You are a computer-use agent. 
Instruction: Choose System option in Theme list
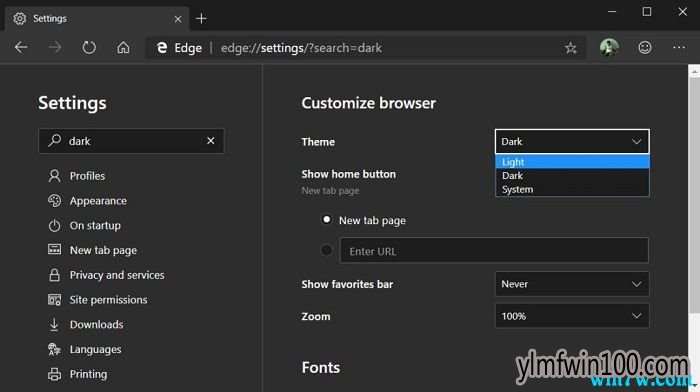click(572, 189)
